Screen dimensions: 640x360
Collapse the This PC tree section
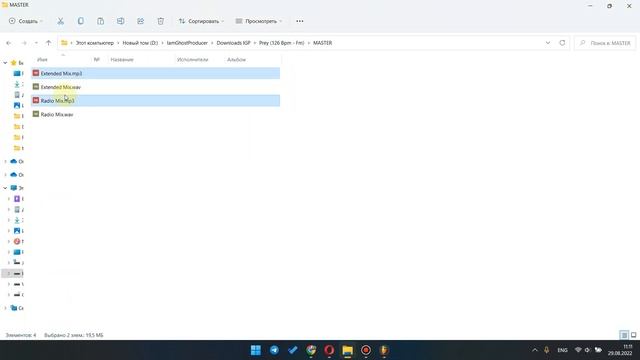click(5, 188)
